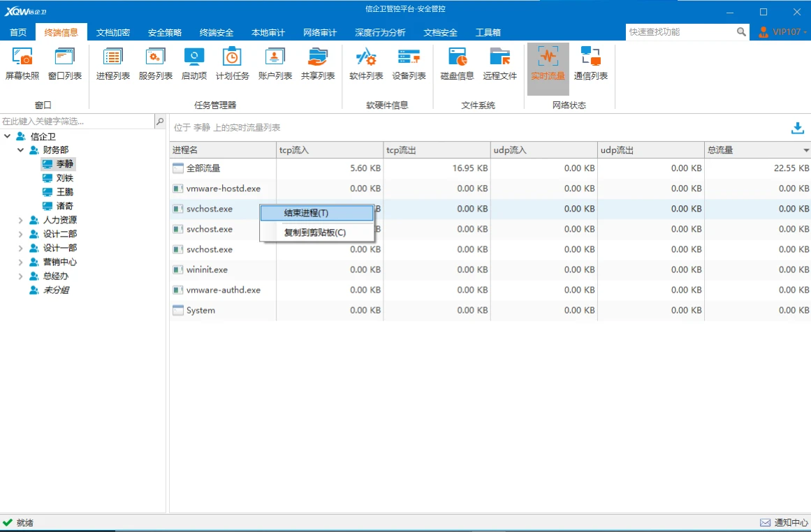Switch to 文档安全 tab
The image size is (811, 532).
pyautogui.click(x=440, y=32)
